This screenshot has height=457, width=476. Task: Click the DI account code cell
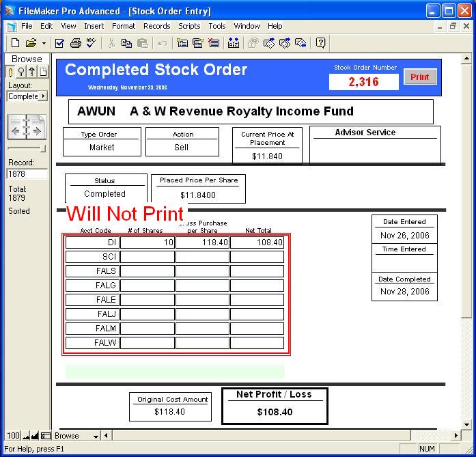(92, 243)
